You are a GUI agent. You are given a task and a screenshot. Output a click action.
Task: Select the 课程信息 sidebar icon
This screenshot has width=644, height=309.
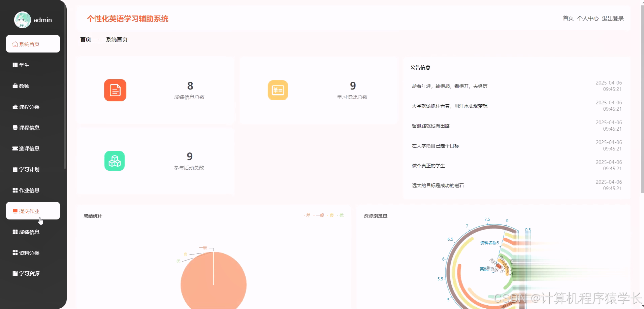click(15, 128)
